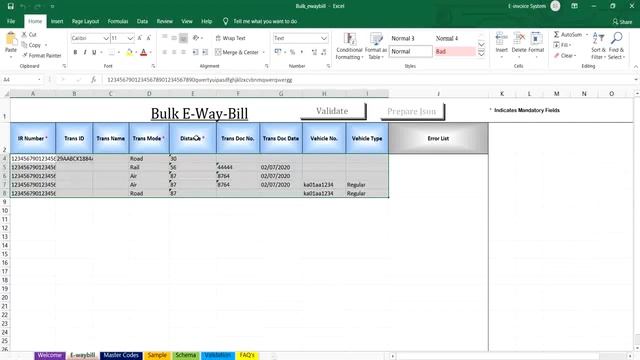This screenshot has height=360, width=640.
Task: Open Find & Select magnifier
Action: [616, 46]
